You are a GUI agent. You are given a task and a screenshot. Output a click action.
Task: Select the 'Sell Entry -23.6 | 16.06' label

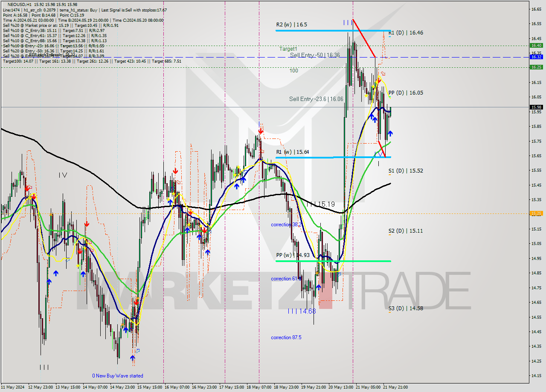pyautogui.click(x=316, y=99)
